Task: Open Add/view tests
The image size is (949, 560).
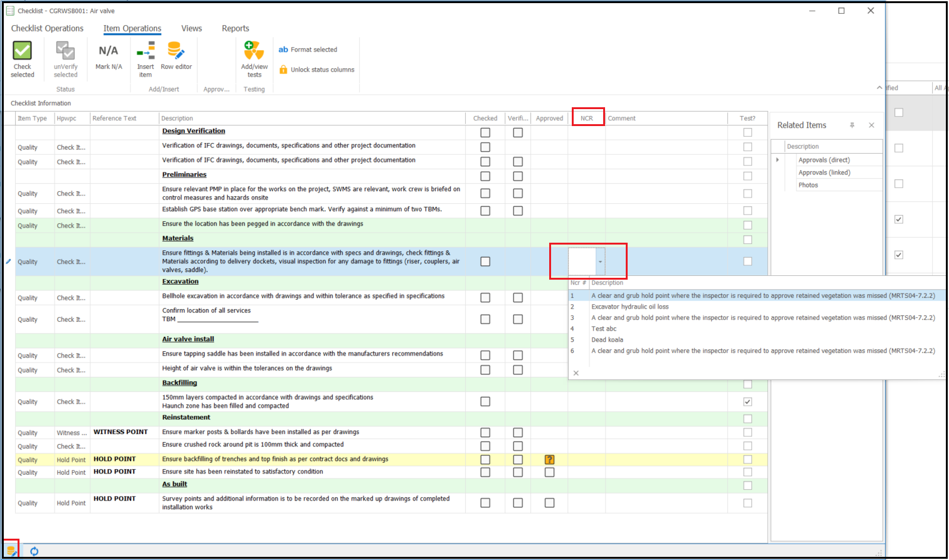Action: (x=254, y=51)
